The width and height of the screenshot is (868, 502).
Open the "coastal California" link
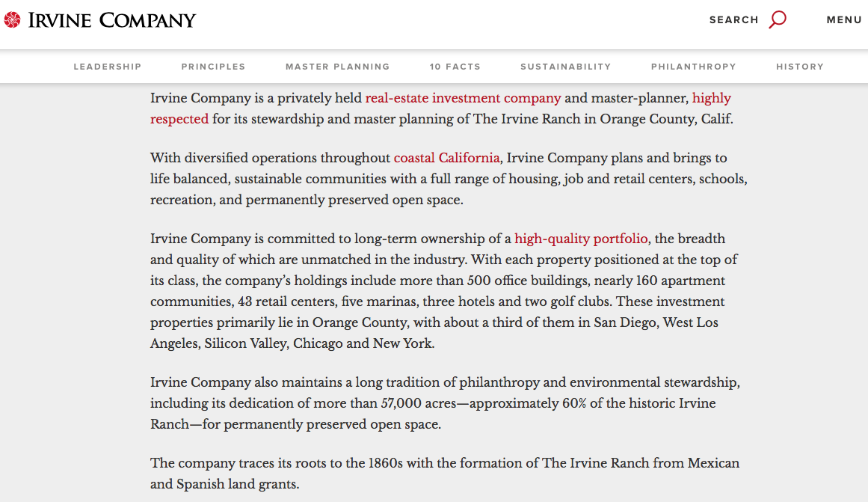[x=446, y=158]
